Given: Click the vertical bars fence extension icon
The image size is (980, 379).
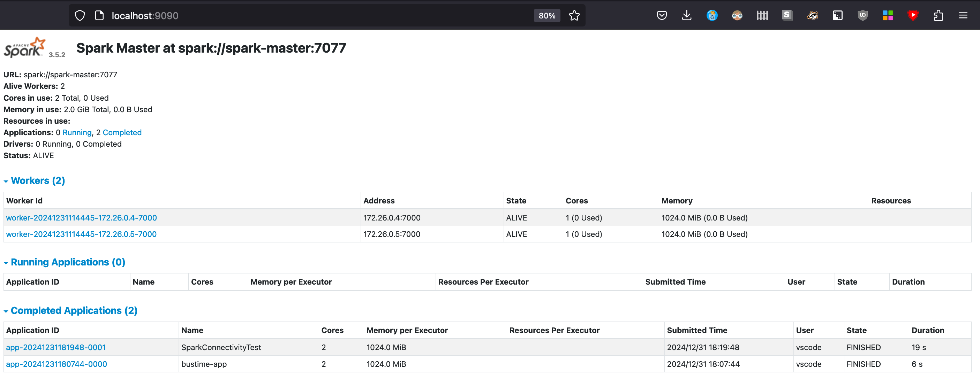Looking at the screenshot, I should (x=762, y=16).
